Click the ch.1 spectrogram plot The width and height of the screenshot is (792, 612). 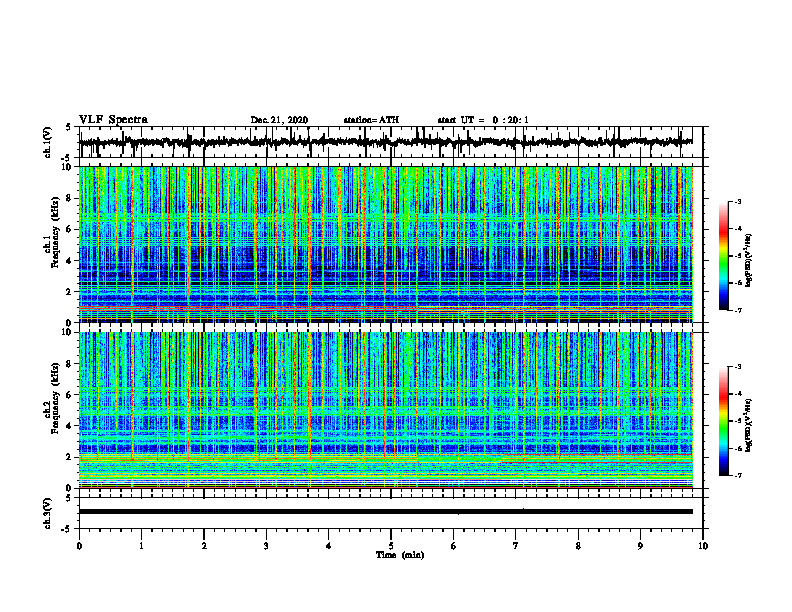385,244
